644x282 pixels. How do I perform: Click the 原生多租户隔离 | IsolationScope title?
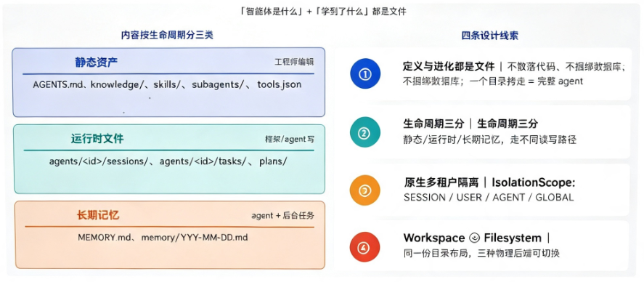coord(489,182)
